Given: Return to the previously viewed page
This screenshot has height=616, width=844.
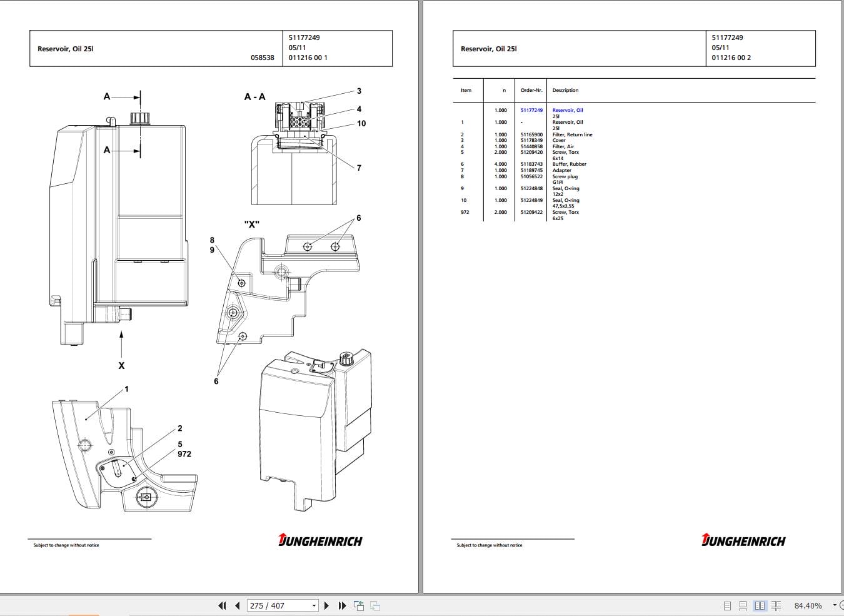Looking at the screenshot, I should (x=359, y=605).
